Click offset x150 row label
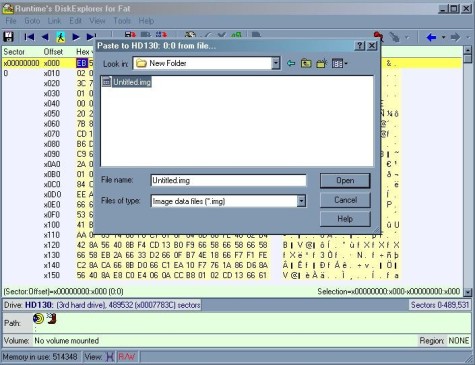475x365 pixels. point(52,276)
